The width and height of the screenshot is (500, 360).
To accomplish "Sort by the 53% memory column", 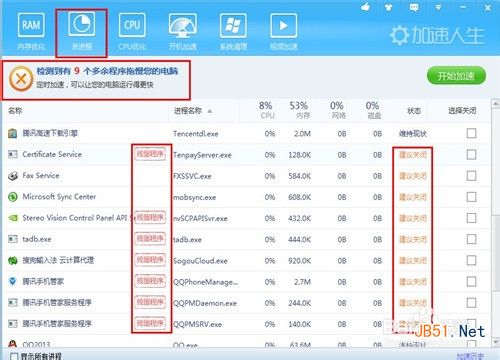I will point(299,110).
